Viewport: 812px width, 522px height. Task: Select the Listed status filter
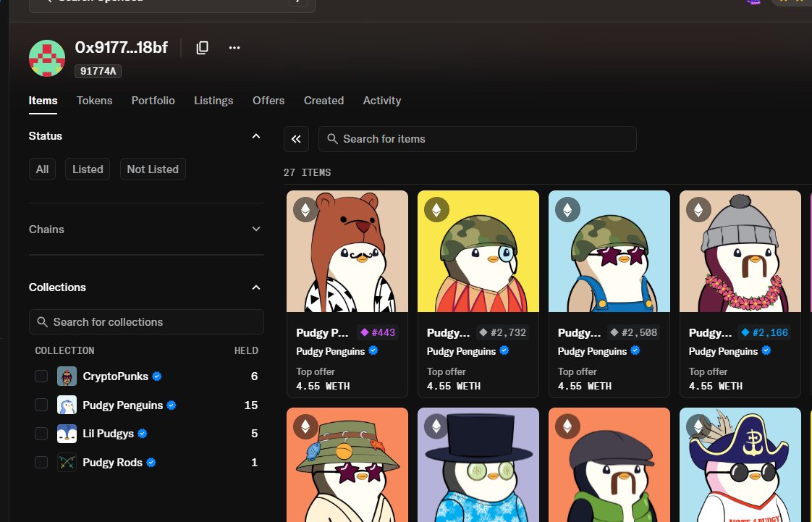coord(88,169)
